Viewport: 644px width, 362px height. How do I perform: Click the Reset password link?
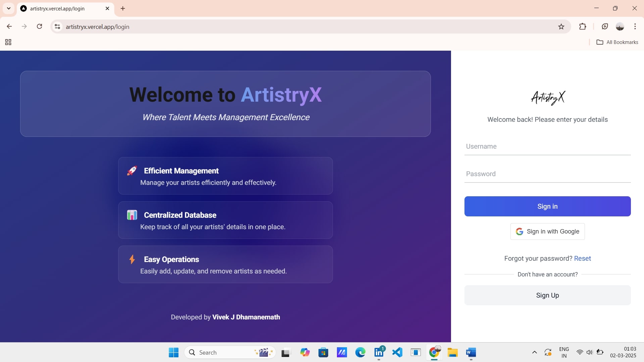tap(582, 258)
